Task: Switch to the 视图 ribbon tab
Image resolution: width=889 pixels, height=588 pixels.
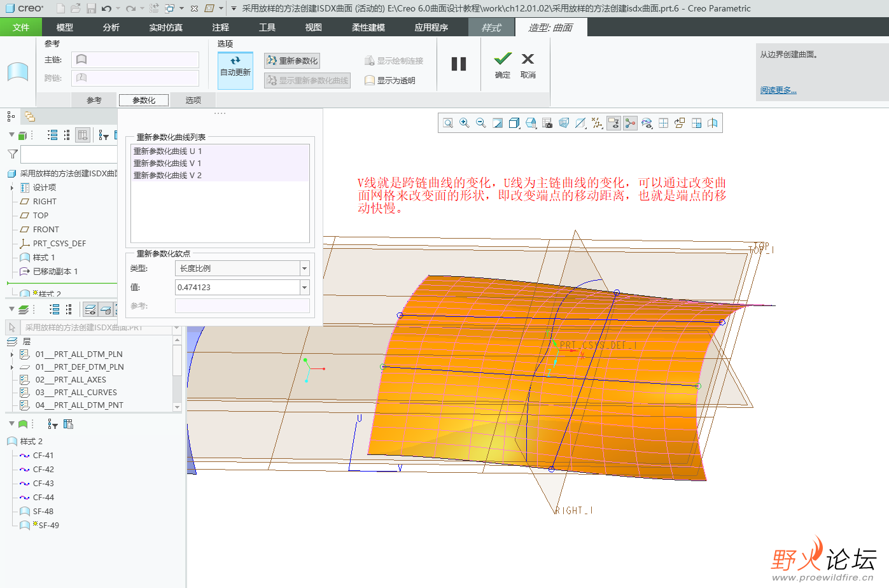Action: click(x=314, y=27)
